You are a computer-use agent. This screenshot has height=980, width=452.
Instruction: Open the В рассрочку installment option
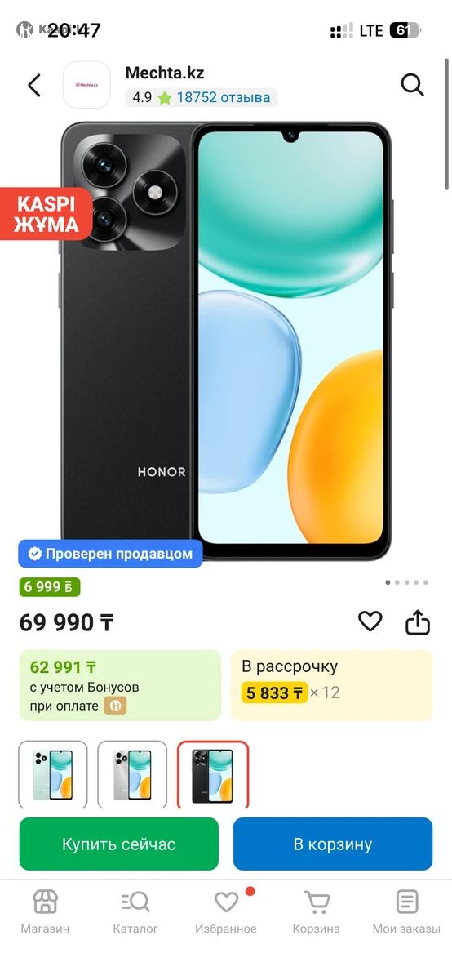pyautogui.click(x=331, y=685)
